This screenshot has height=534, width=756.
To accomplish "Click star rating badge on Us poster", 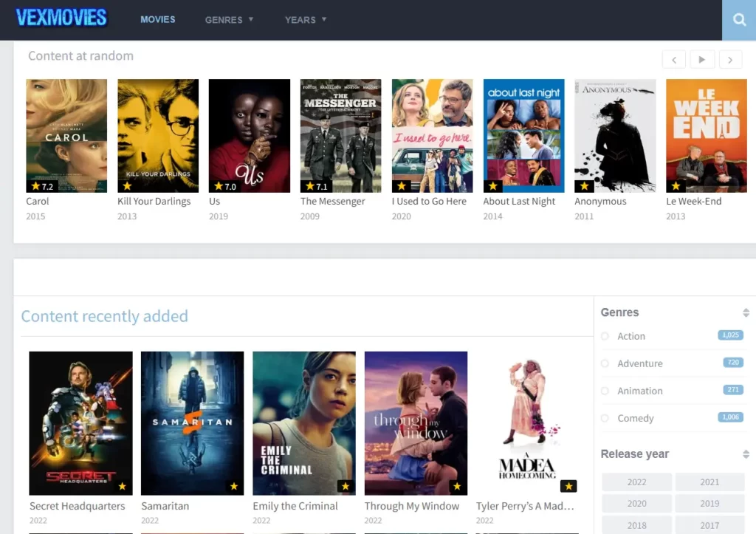I will 224,186.
